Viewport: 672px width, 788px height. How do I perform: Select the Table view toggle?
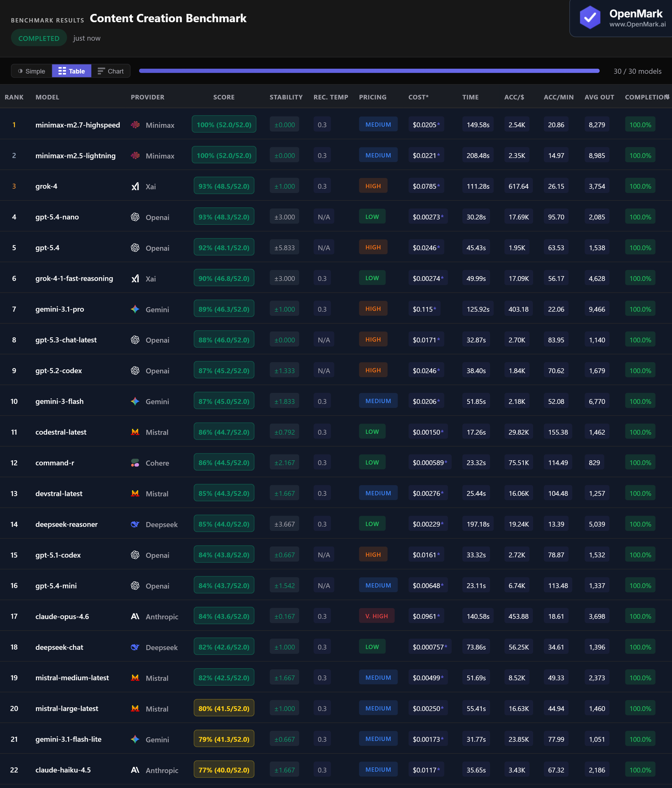pos(72,71)
